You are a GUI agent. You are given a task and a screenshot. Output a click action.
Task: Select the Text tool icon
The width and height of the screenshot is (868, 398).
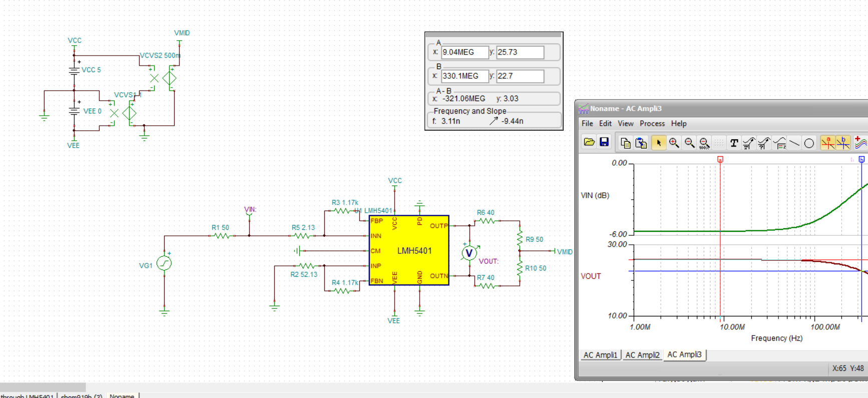(x=734, y=143)
